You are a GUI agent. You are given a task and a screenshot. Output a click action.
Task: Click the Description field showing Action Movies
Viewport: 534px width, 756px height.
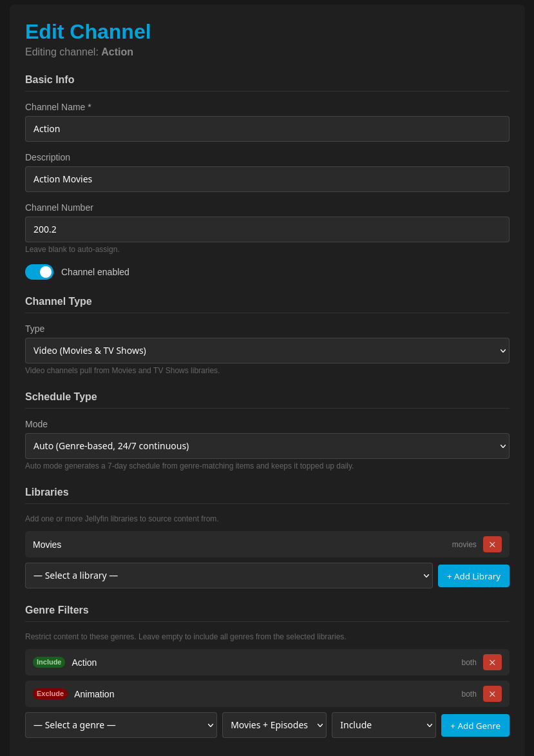tap(267, 179)
